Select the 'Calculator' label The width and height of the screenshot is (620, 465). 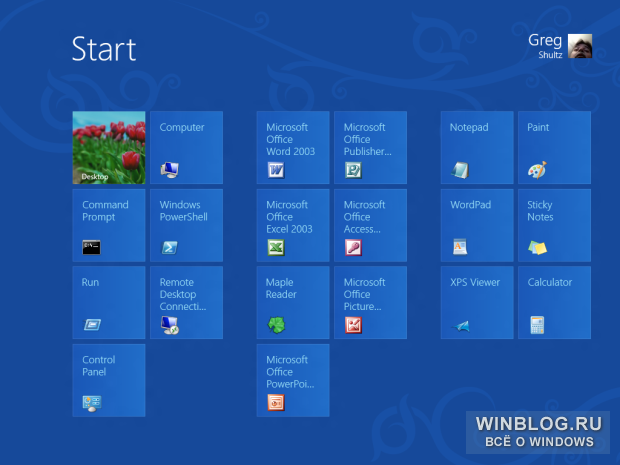coord(550,282)
